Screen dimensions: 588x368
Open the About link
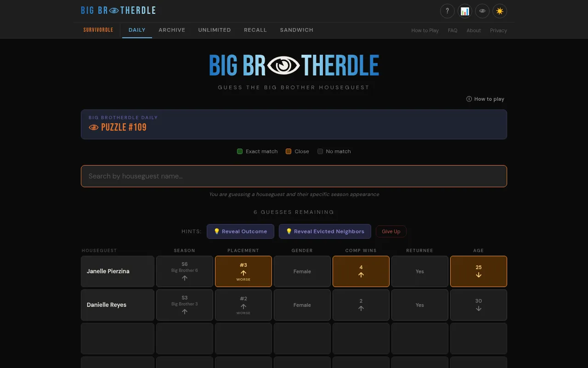pos(474,30)
